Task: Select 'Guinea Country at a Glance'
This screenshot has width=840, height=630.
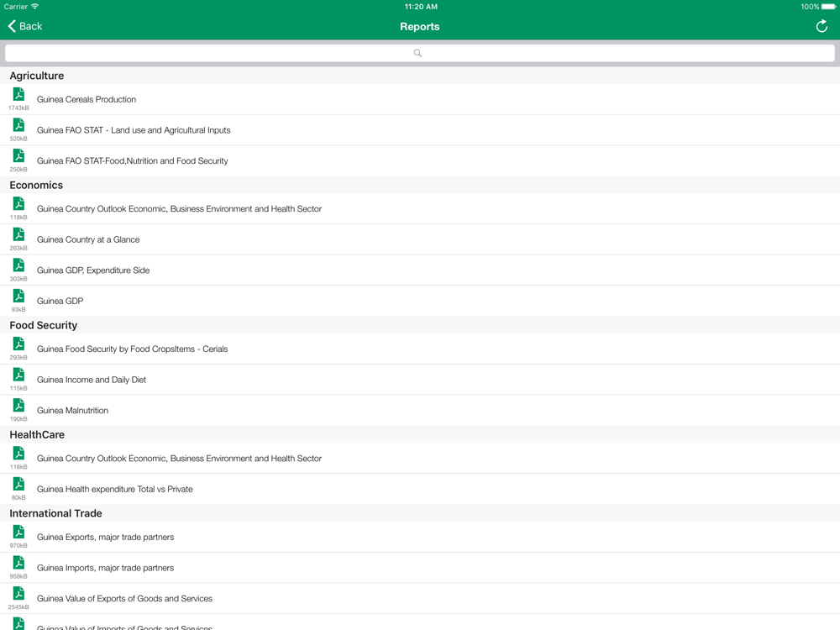Action: tap(88, 239)
